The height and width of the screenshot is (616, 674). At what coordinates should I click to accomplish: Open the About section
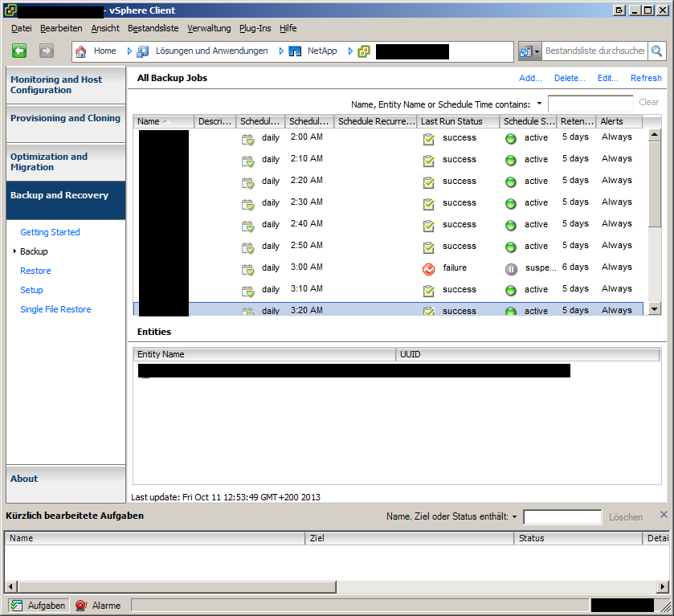pos(66,483)
